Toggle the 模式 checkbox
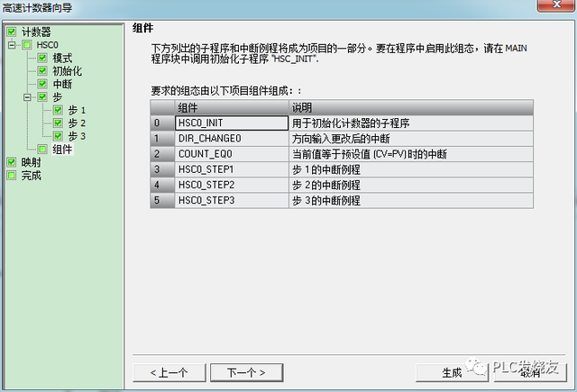The height and width of the screenshot is (392, 577). point(42,58)
